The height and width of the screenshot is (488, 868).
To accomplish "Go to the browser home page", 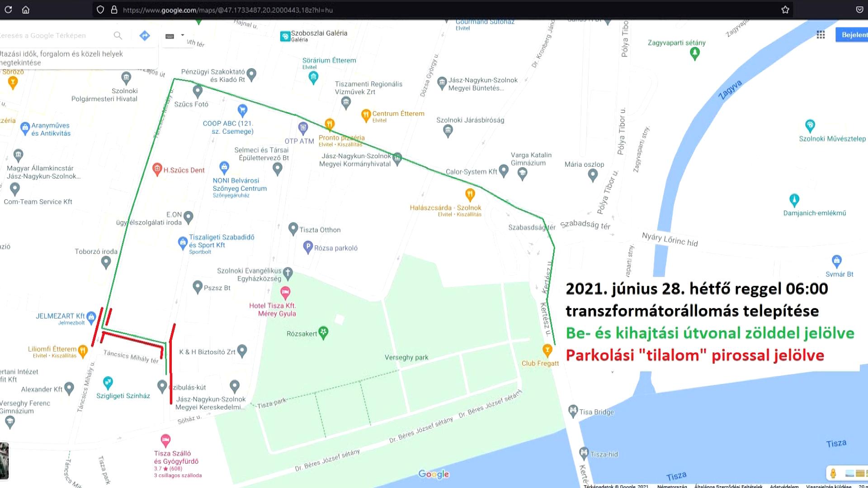I will pyautogui.click(x=26, y=9).
